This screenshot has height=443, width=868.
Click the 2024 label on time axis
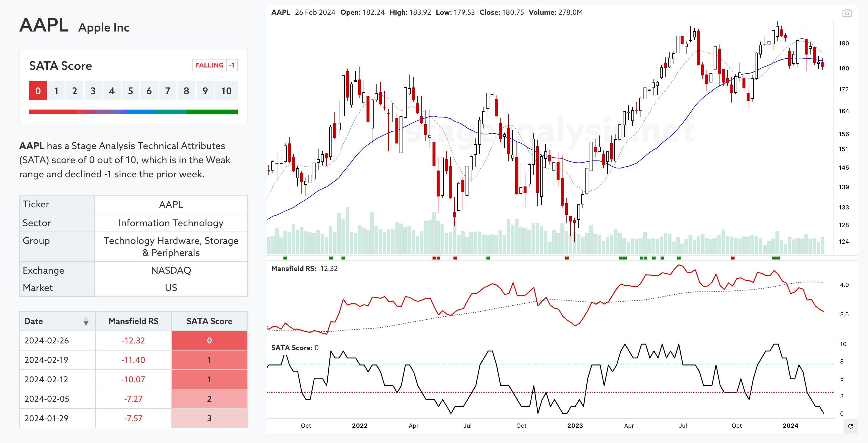click(790, 426)
